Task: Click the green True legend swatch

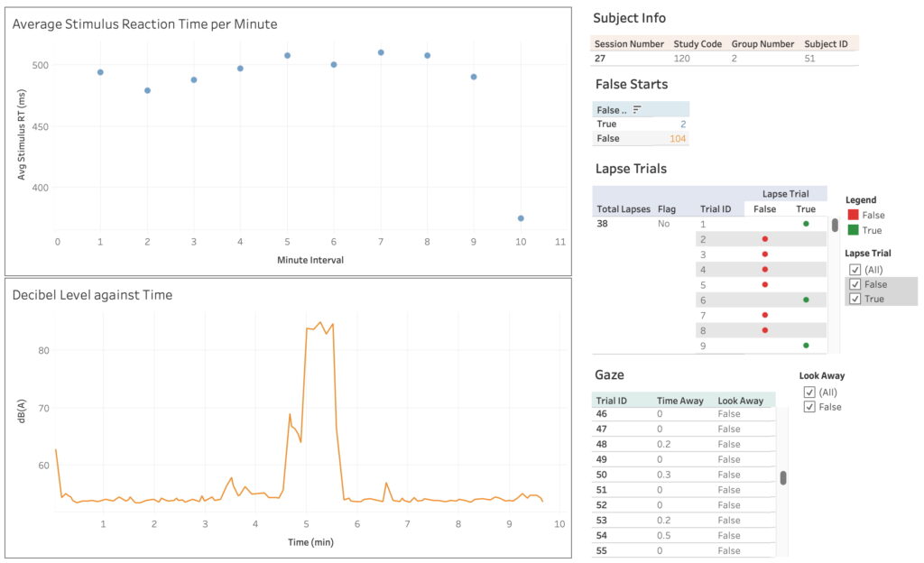Action: tap(854, 230)
